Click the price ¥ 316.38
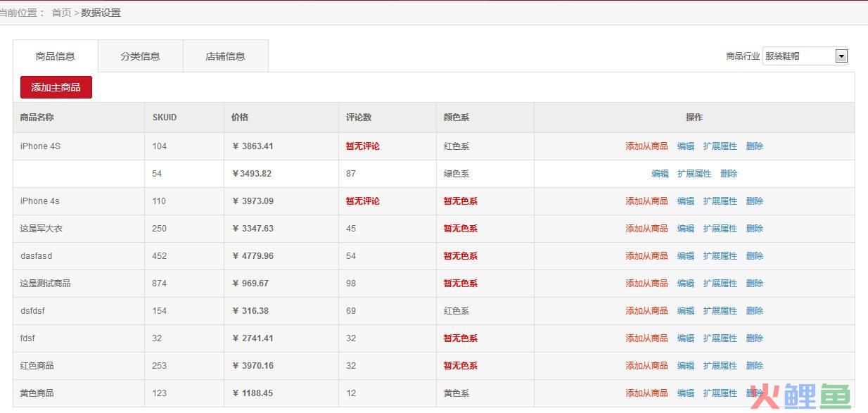The width and height of the screenshot is (868, 413). (x=250, y=311)
